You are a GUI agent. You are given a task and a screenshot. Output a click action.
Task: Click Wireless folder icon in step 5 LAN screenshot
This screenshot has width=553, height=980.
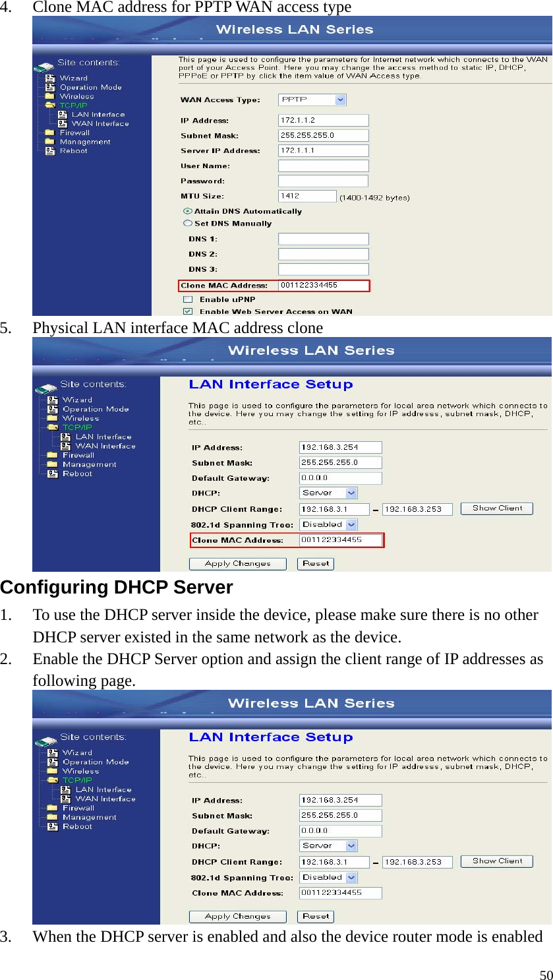(53, 418)
